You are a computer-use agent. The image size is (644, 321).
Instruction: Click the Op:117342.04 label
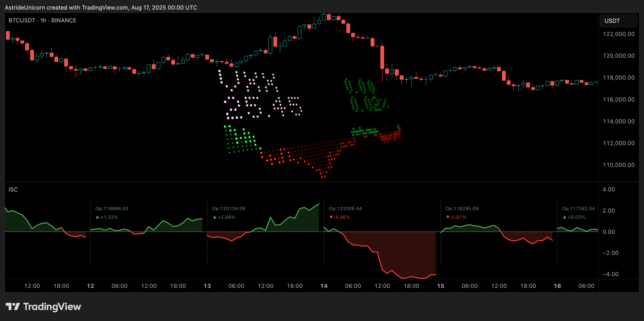click(x=579, y=209)
